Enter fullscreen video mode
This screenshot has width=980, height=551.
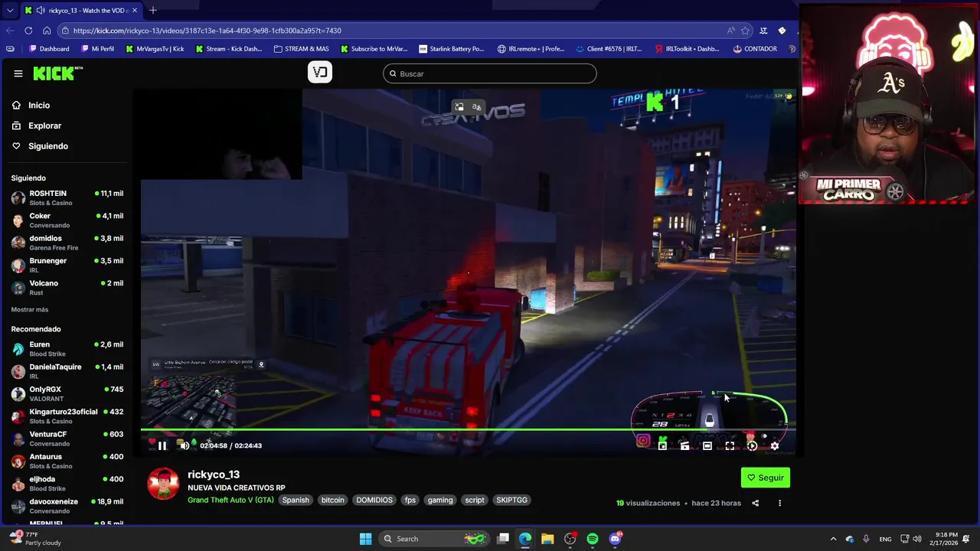730,445
